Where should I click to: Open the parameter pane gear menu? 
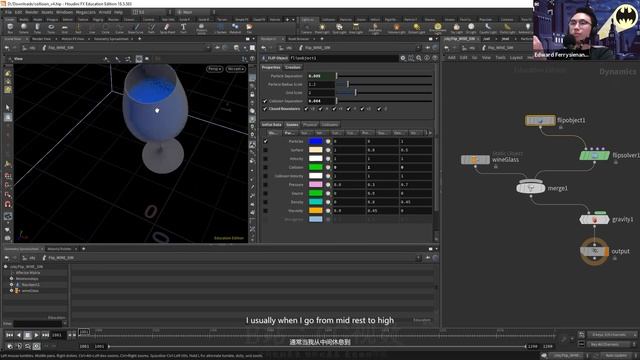click(403, 58)
